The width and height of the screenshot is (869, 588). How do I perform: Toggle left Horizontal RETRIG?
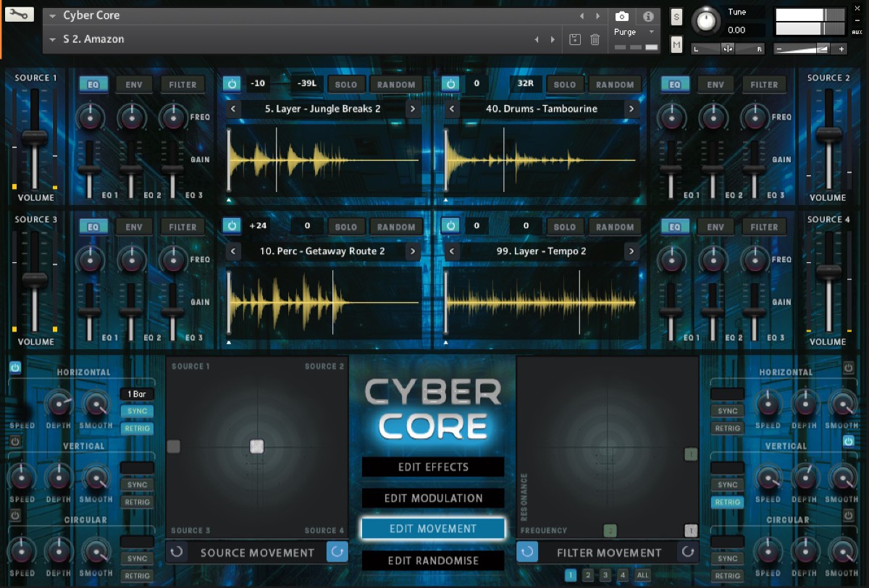click(137, 429)
